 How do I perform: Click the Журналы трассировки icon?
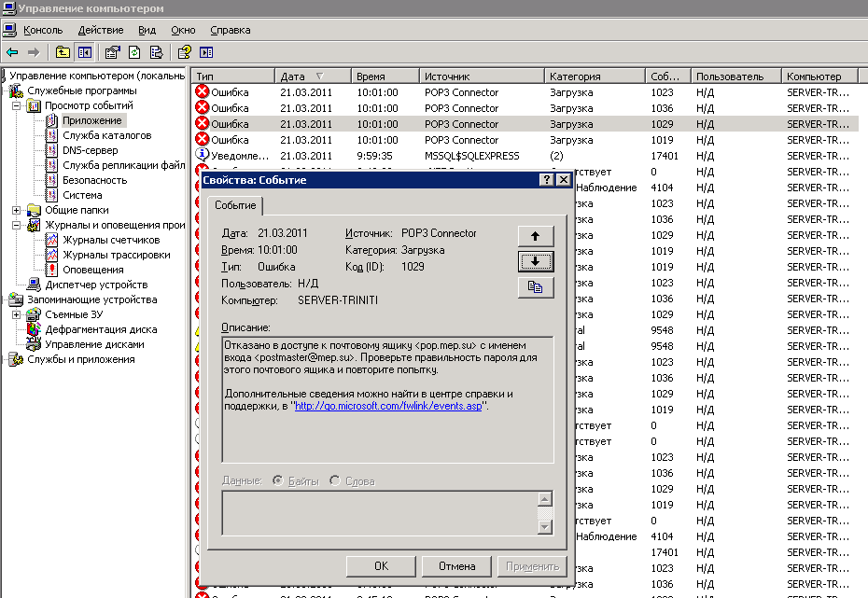51,255
